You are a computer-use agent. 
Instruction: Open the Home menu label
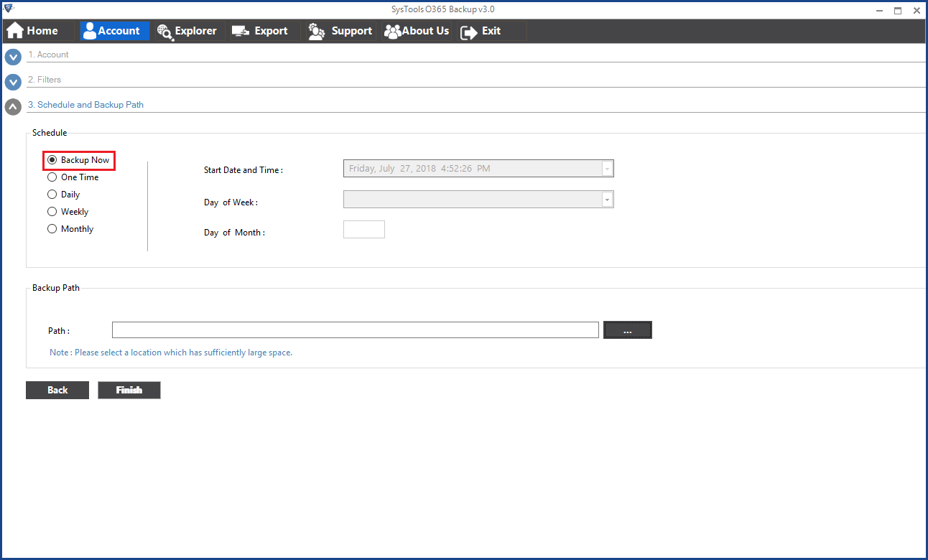[42, 31]
